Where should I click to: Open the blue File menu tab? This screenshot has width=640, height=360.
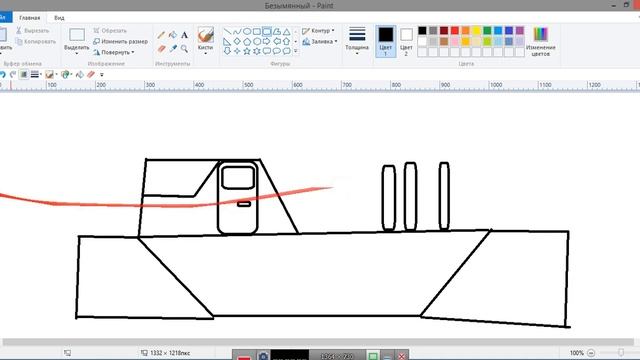click(x=5, y=18)
